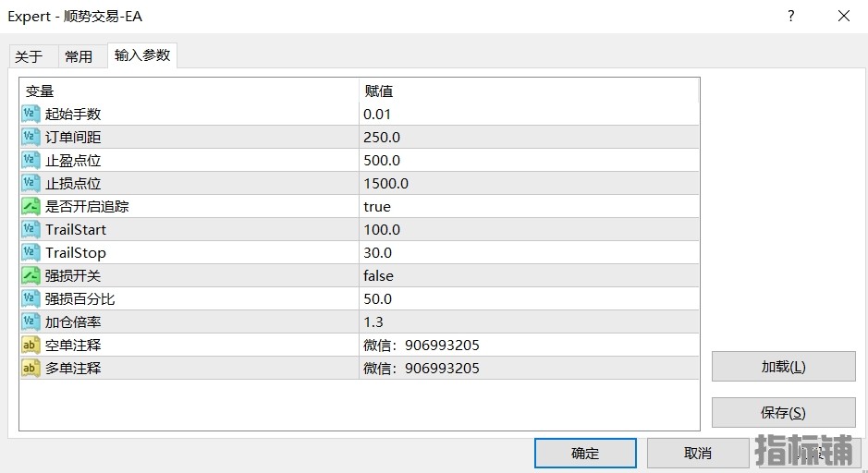Select the 起始手数 variable name
Viewport: 868px width, 473px height.
click(73, 114)
